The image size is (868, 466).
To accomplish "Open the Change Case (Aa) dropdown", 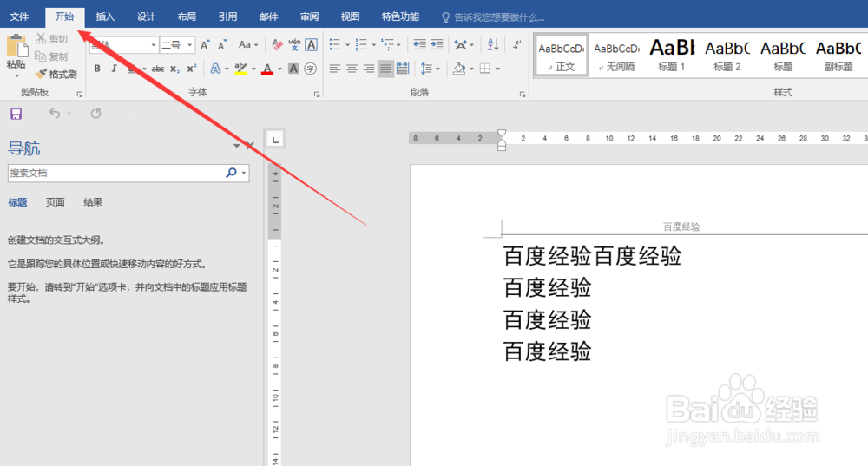I will 248,45.
